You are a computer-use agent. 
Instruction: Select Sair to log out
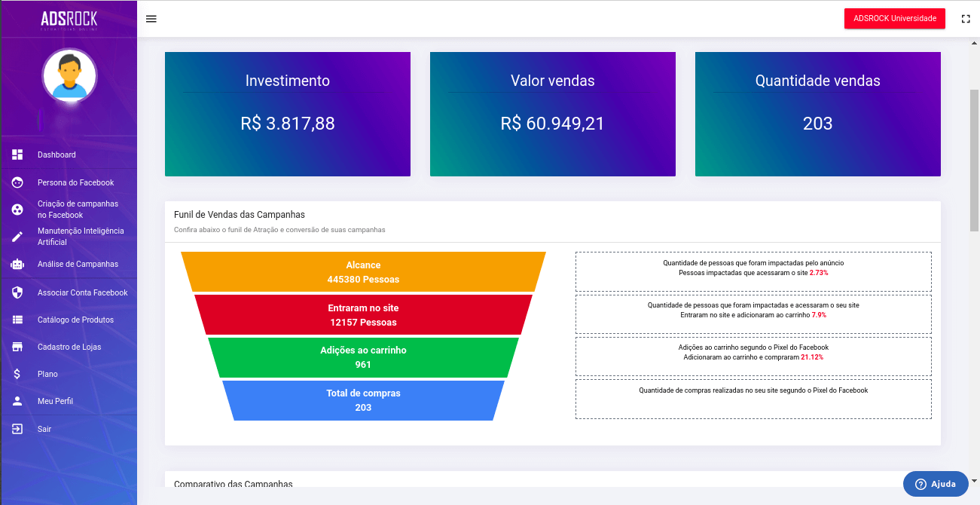click(x=46, y=429)
